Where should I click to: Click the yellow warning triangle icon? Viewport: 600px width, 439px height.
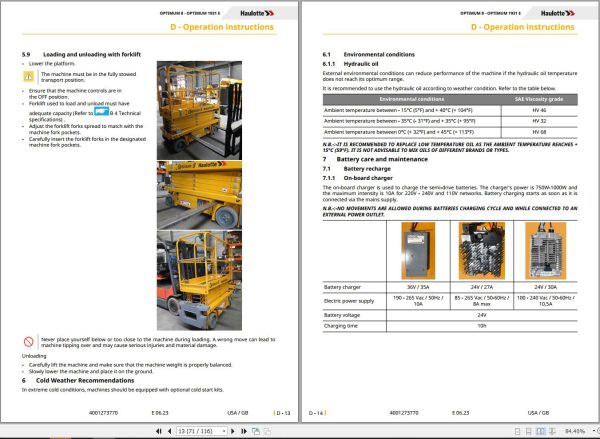pos(29,77)
